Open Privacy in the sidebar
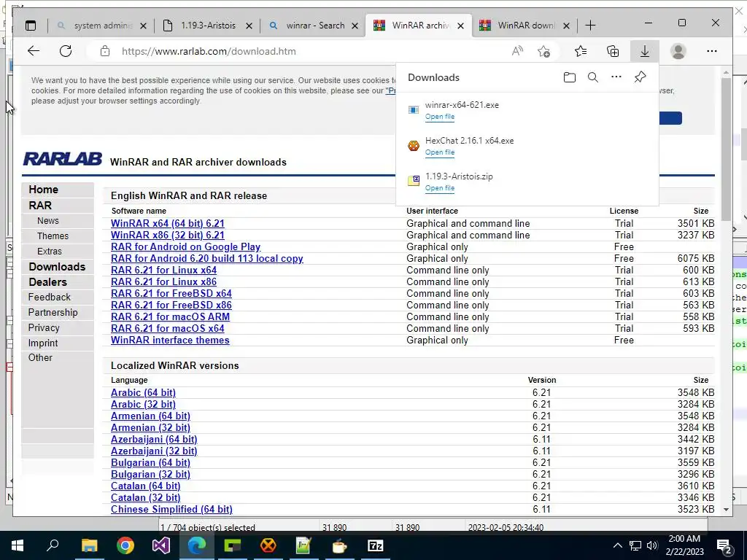 (44, 327)
